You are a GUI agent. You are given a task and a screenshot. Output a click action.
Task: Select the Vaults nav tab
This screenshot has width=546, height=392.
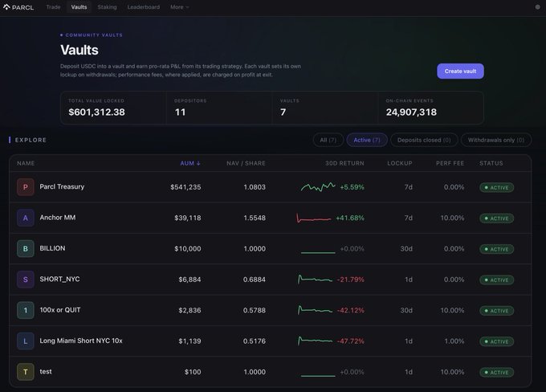click(x=79, y=7)
